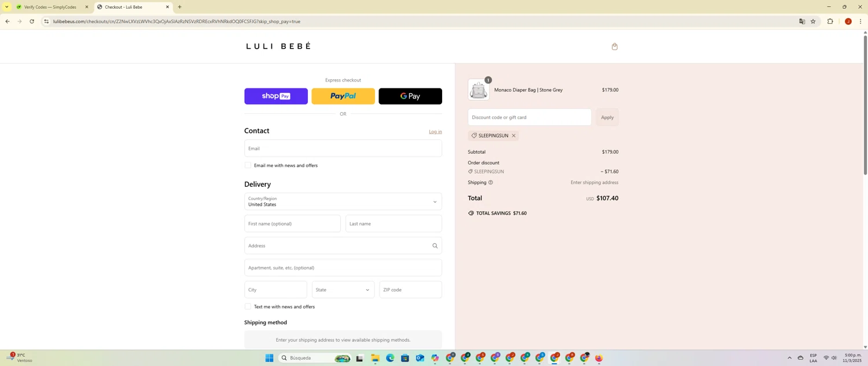Bookmark this page with the star icon
Viewport: 868px width, 366px height.
pos(813,21)
